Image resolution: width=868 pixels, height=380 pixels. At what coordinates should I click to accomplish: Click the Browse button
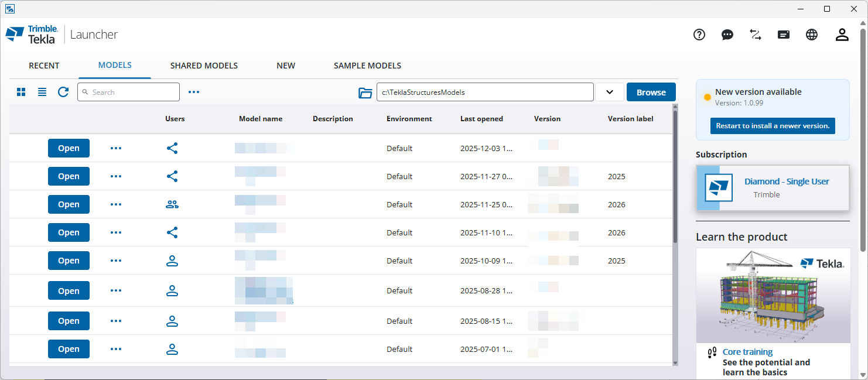[651, 92]
